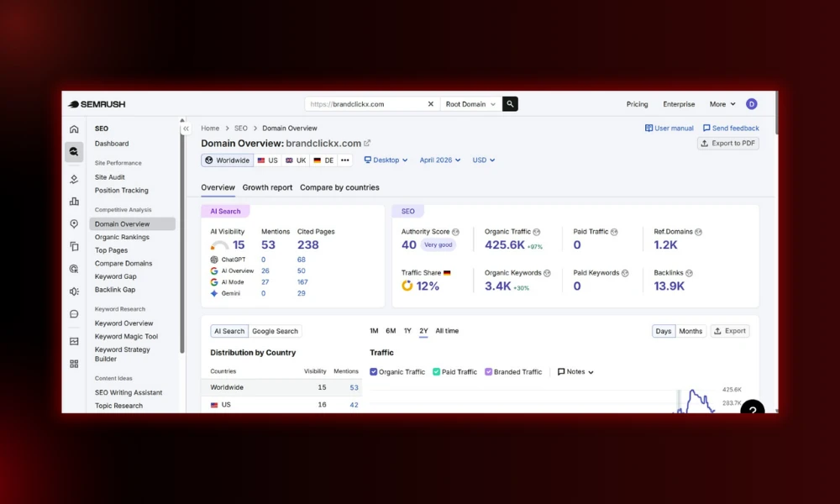This screenshot has width=840, height=504.
Task: Open the chat bubble icon in left rail
Action: coord(74,314)
